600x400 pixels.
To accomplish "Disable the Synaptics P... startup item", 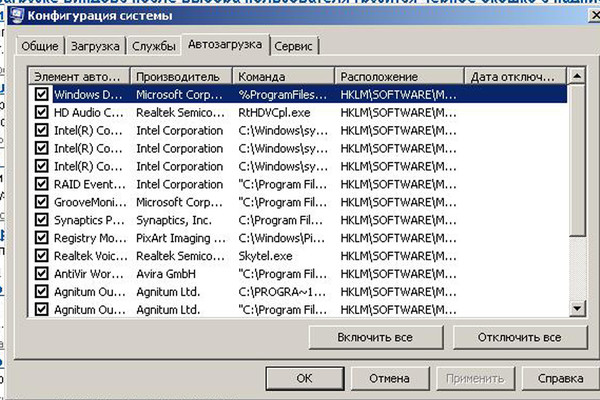I will pos(41,220).
